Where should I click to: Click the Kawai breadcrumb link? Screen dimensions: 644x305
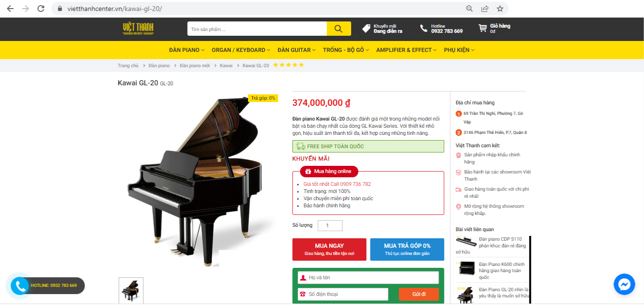point(226,65)
